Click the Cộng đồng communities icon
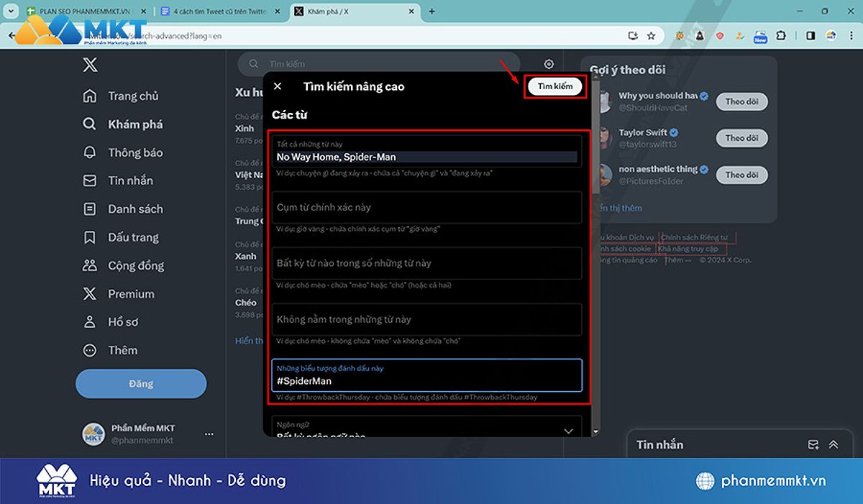 click(x=89, y=265)
